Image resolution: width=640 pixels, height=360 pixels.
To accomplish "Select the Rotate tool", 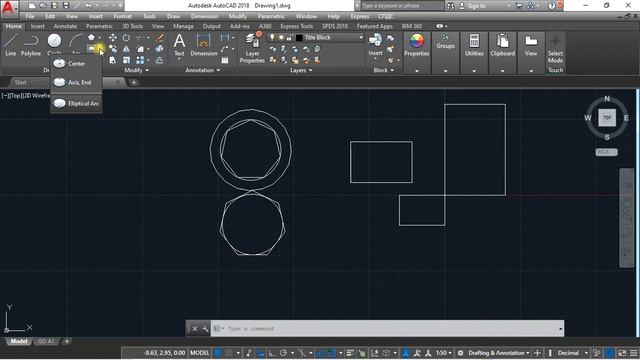I will point(126,38).
